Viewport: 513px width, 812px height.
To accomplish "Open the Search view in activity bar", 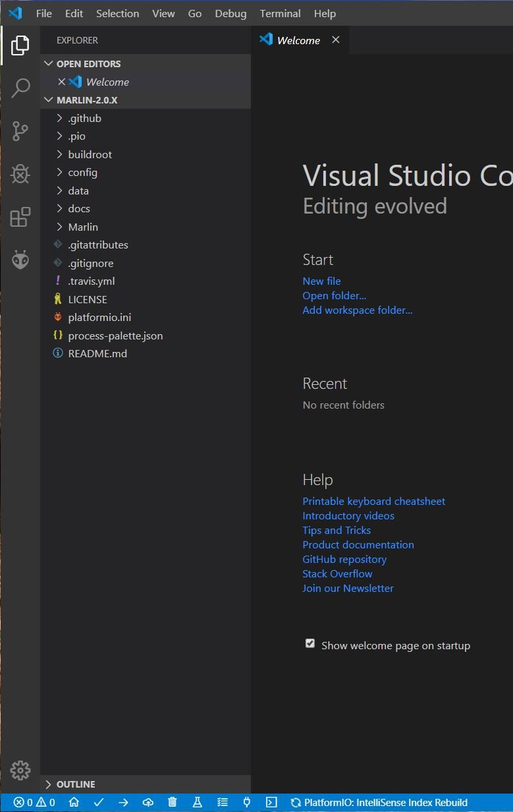I will point(20,88).
